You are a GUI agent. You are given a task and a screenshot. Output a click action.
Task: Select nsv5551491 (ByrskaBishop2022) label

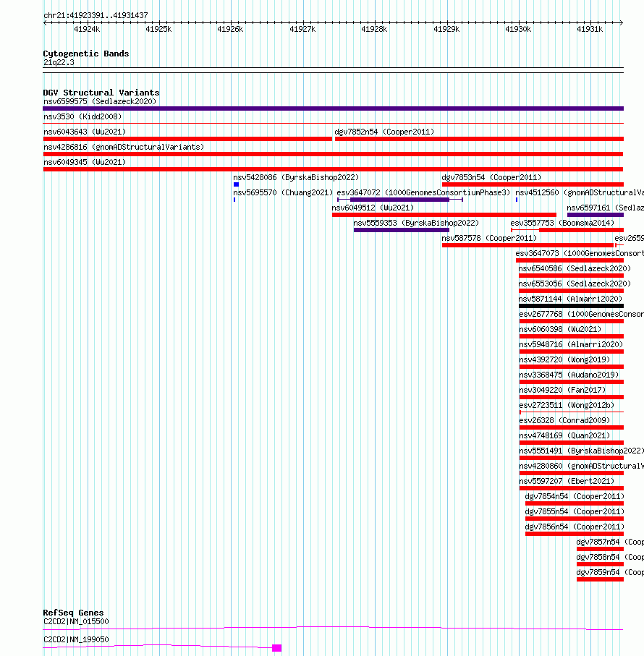(x=581, y=451)
